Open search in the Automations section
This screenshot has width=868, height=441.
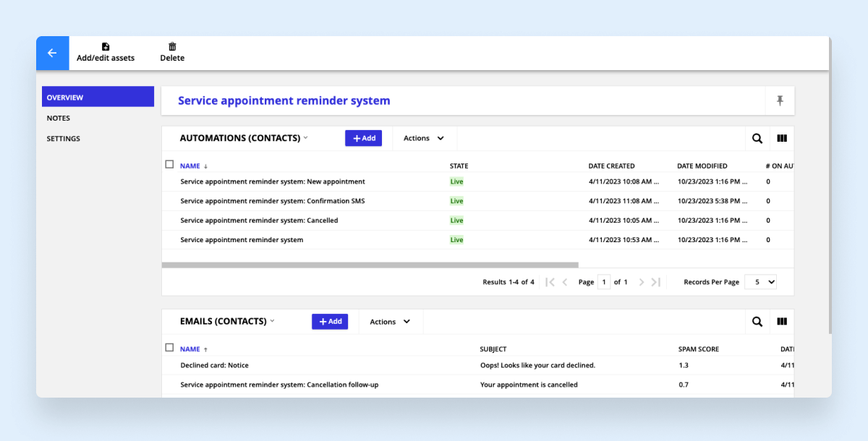(x=757, y=139)
